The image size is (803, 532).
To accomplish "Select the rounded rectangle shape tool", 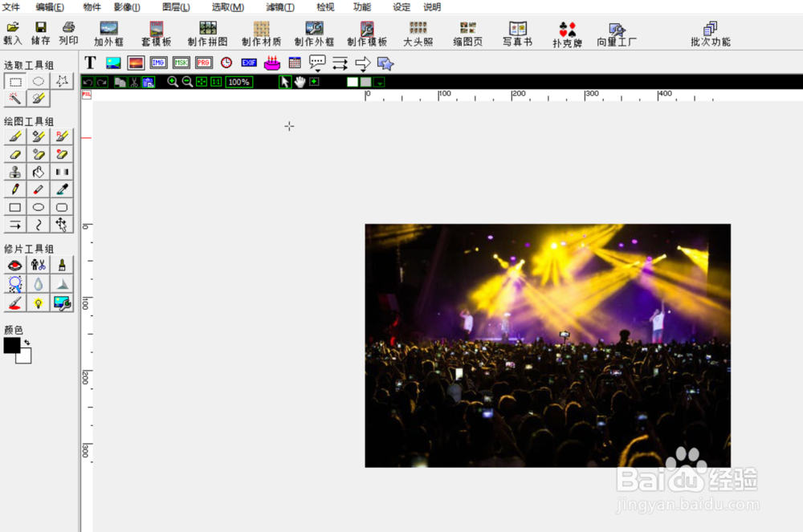I will 62,207.
